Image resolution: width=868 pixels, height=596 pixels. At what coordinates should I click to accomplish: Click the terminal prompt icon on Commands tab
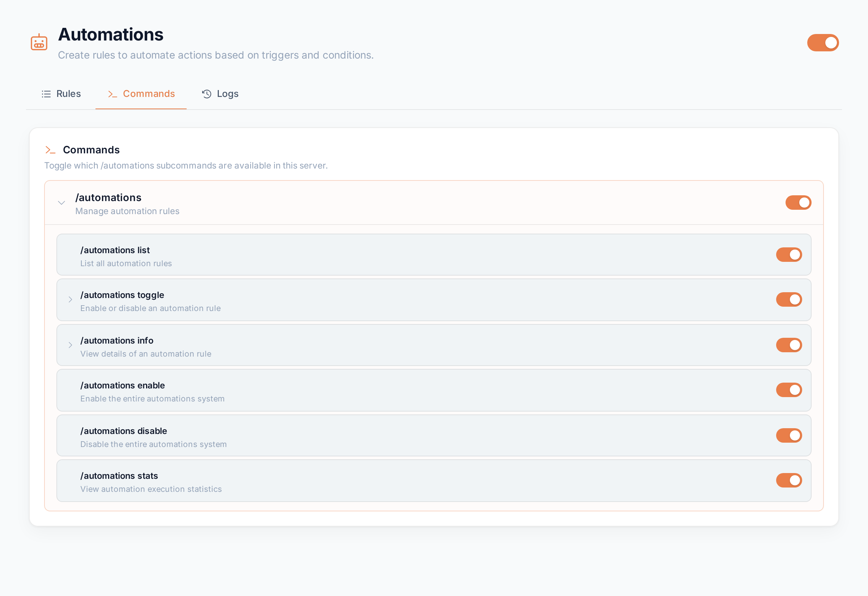pyautogui.click(x=112, y=94)
